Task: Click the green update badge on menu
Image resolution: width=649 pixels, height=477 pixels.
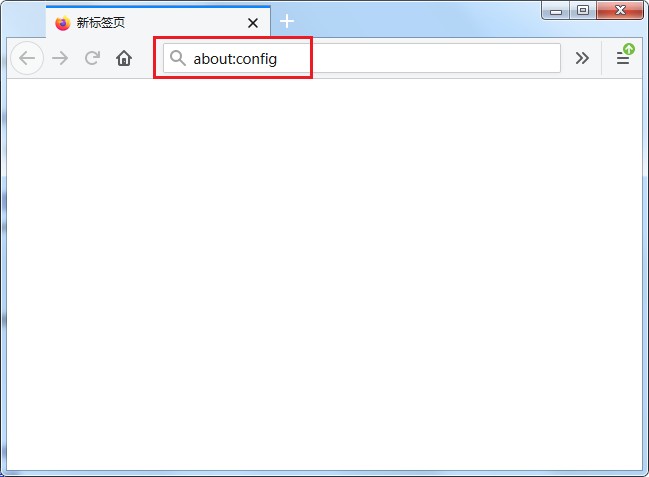Action: 629,48
